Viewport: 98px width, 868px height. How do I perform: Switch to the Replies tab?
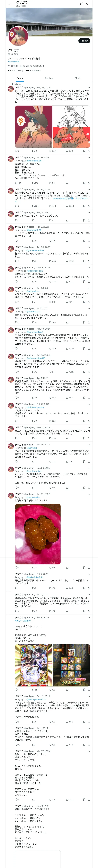(x=49, y=78)
